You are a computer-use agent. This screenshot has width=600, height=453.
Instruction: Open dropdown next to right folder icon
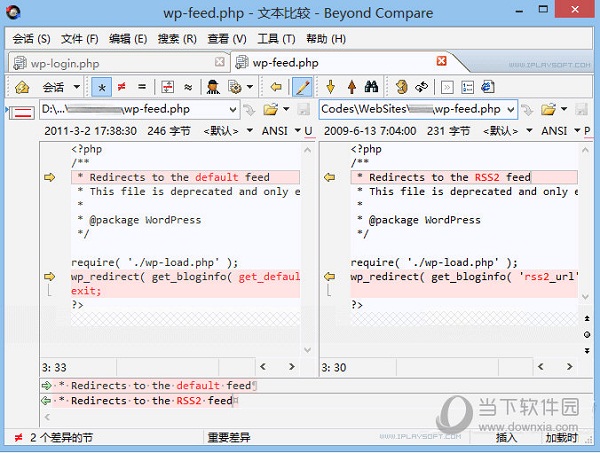[x=564, y=109]
